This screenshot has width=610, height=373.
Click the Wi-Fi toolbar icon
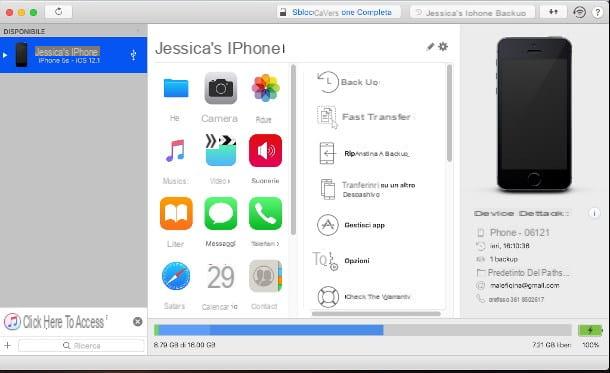[579, 12]
